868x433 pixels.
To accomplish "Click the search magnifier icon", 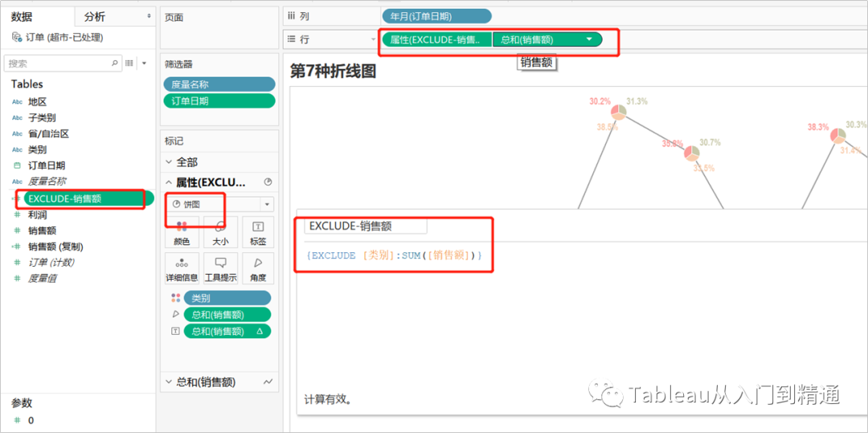I will tap(115, 63).
